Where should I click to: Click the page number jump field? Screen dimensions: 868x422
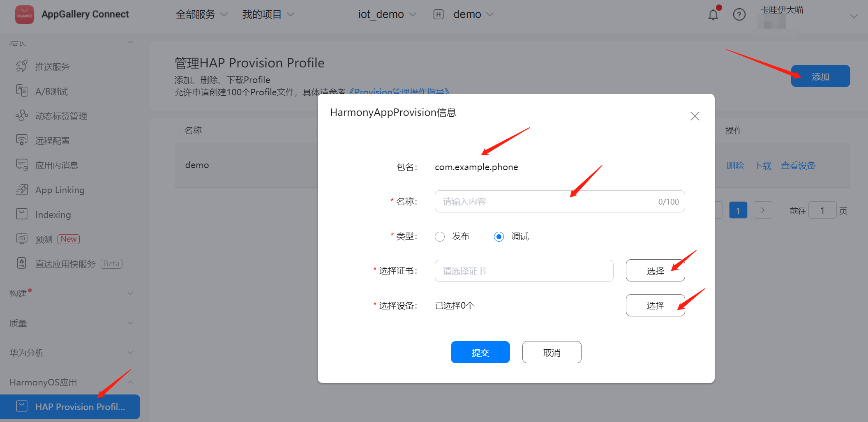click(x=822, y=210)
